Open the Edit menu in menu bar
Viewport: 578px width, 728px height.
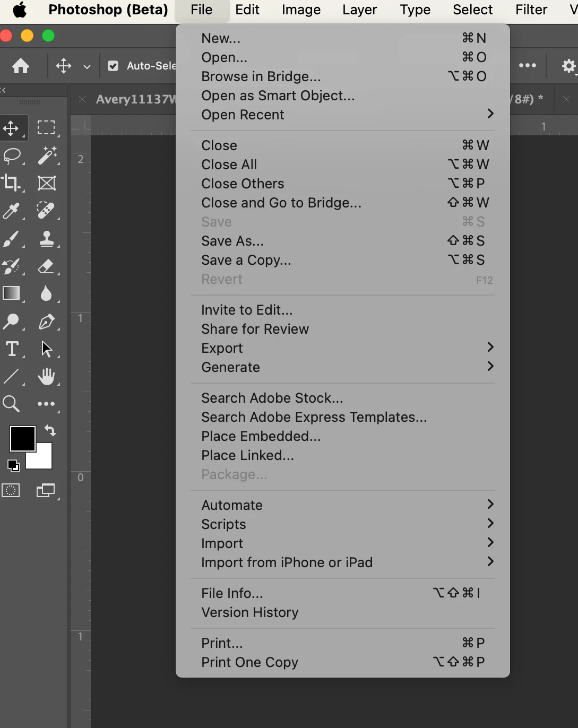pyautogui.click(x=247, y=10)
